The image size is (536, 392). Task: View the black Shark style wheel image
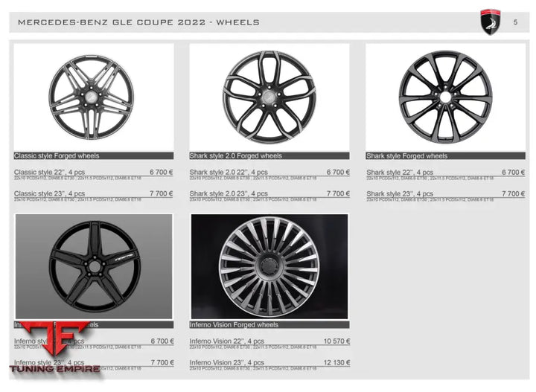[445, 96]
